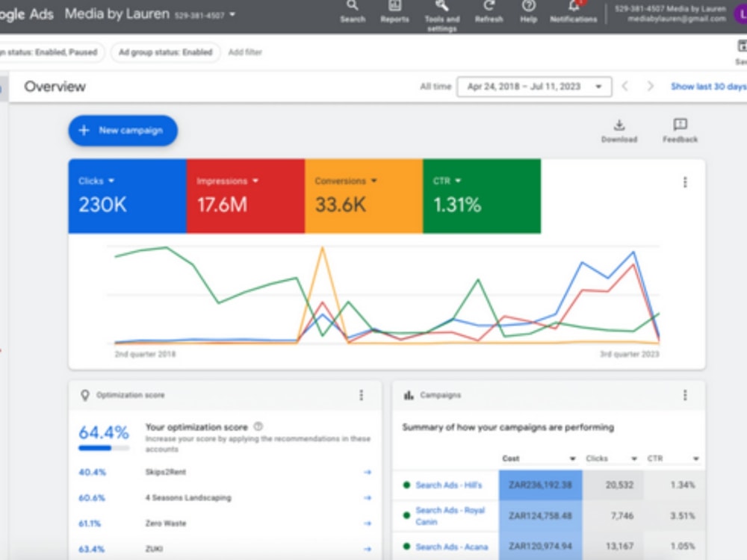Select the orange Conversions 33.6K tile
The image size is (747, 560).
pos(364,196)
